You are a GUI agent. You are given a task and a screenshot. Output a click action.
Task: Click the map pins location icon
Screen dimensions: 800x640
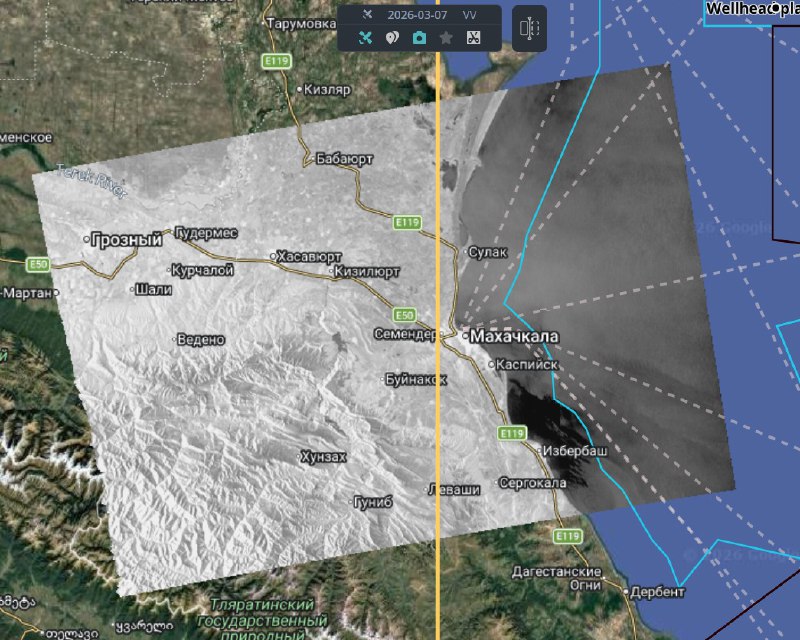click(392, 38)
